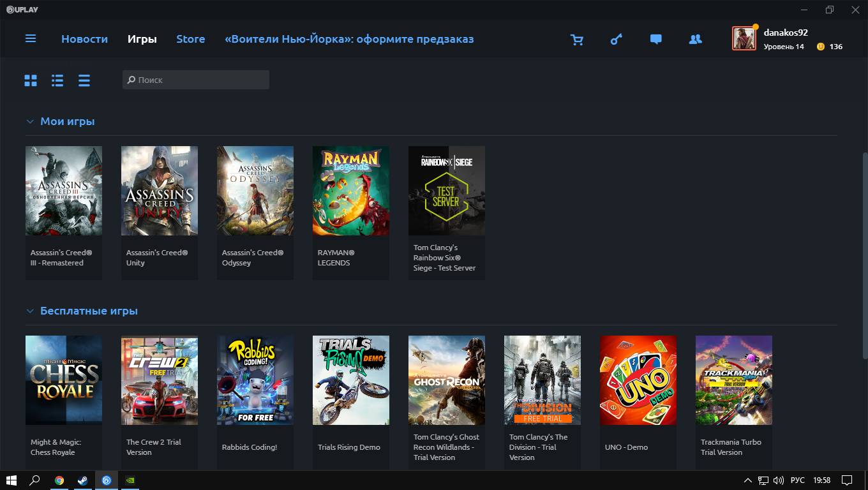Click the "RAYMAN® LEGENDS" title text

pyautogui.click(x=336, y=258)
